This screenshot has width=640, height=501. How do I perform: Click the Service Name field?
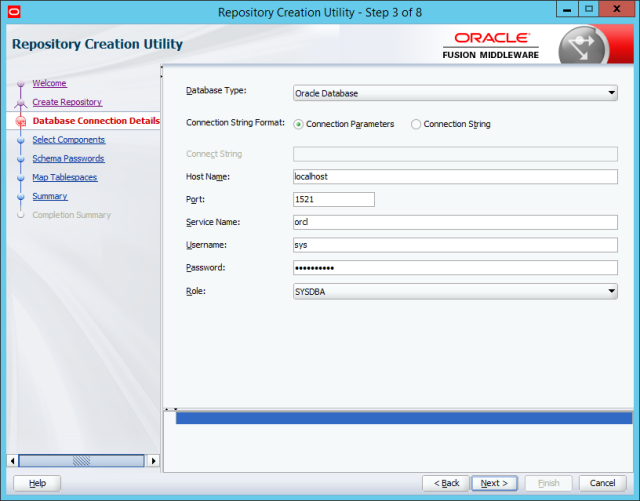pos(455,222)
